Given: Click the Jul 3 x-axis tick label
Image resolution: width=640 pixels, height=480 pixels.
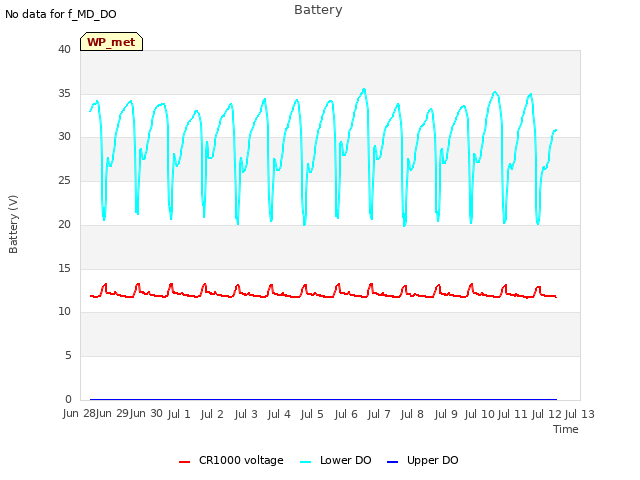Looking at the screenshot, I should [246, 414].
